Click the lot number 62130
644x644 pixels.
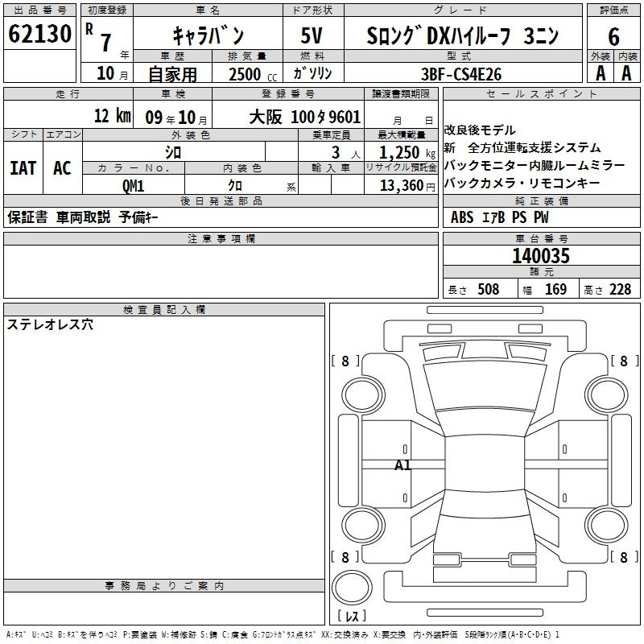pos(39,35)
